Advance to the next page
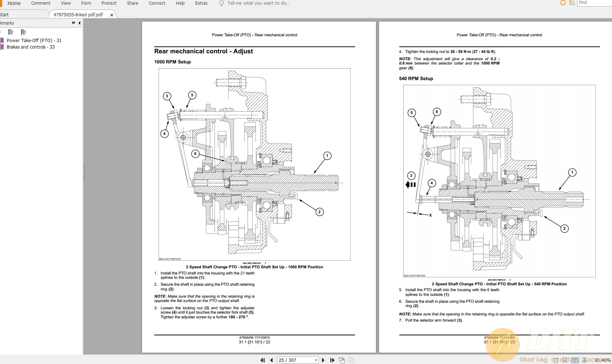This screenshot has height=364, width=612. [x=323, y=360]
